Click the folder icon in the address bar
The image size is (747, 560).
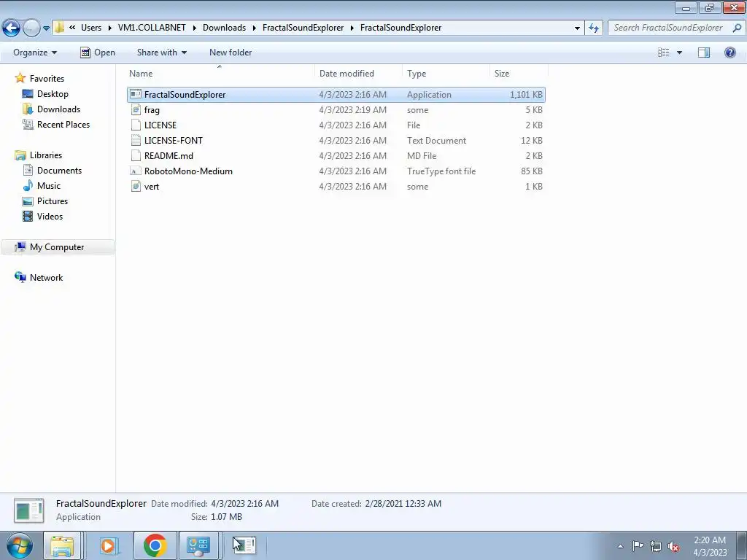click(x=59, y=28)
